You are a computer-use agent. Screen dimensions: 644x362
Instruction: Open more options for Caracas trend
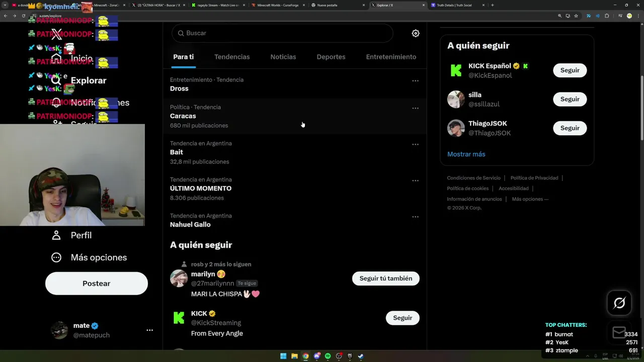point(415,108)
